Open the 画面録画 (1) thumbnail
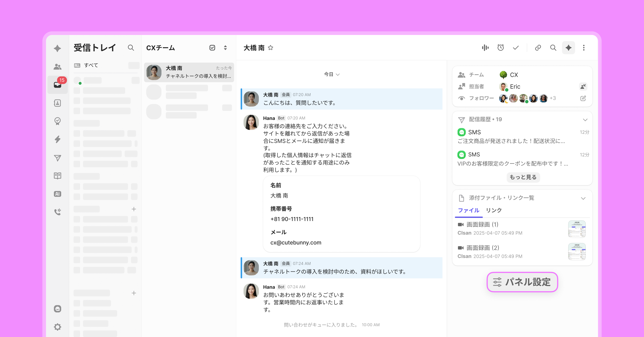This screenshot has width=644, height=337. pos(577,229)
